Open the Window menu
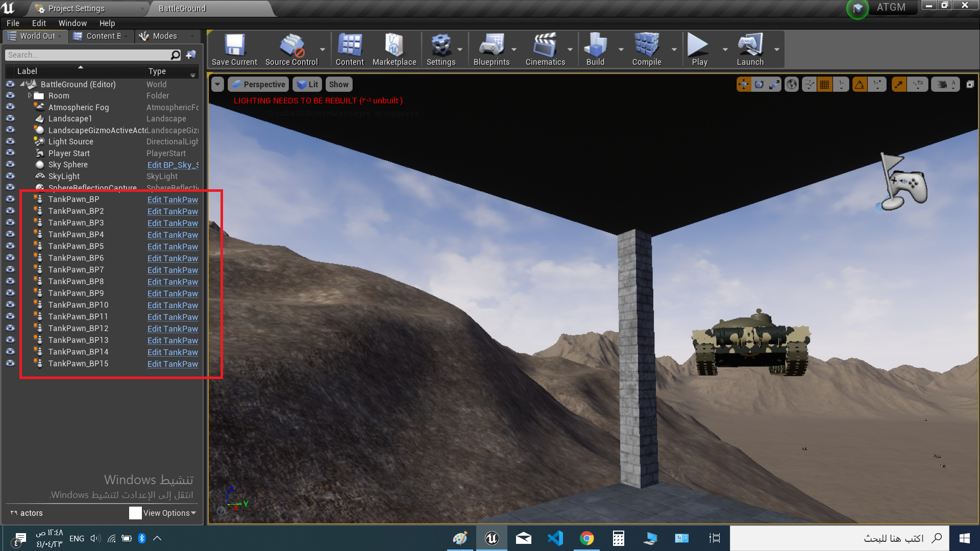980x551 pixels. (72, 23)
